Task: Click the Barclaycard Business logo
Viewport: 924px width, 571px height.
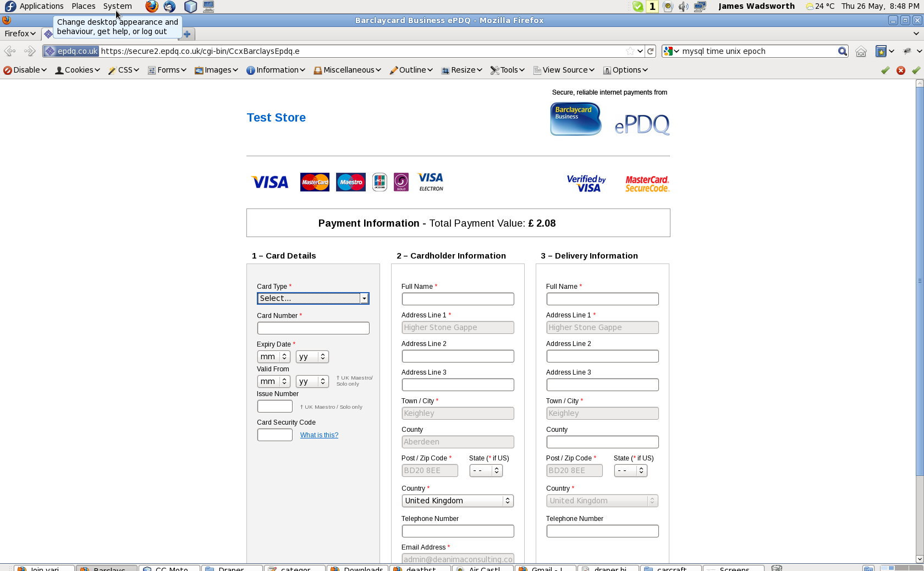Action: click(576, 119)
